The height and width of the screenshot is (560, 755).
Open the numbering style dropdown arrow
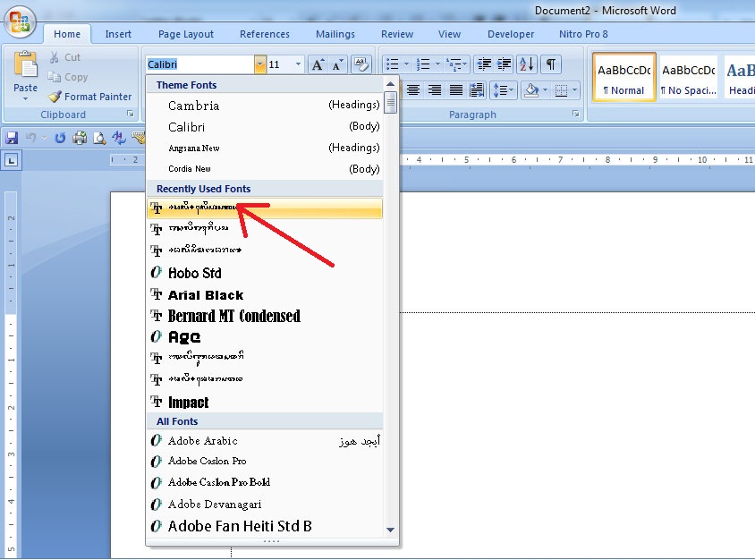point(437,64)
